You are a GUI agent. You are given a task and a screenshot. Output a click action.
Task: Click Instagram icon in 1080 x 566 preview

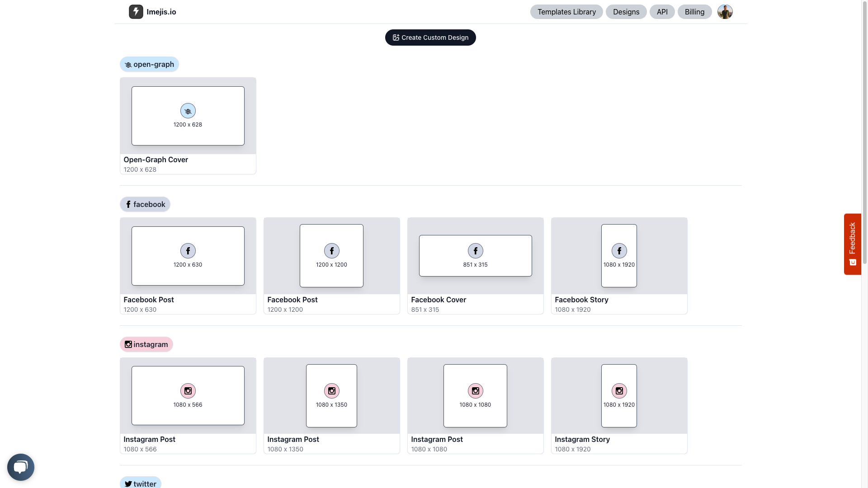188,391
